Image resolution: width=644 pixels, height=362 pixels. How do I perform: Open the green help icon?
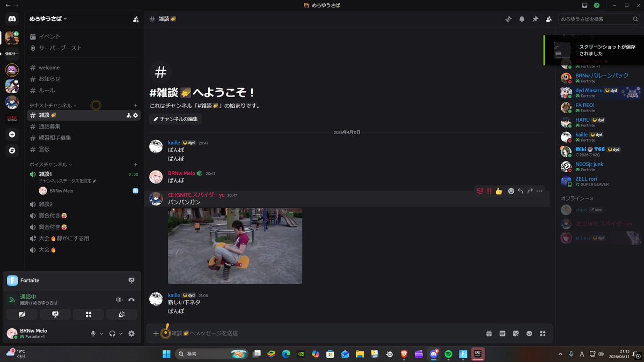(x=597, y=5)
